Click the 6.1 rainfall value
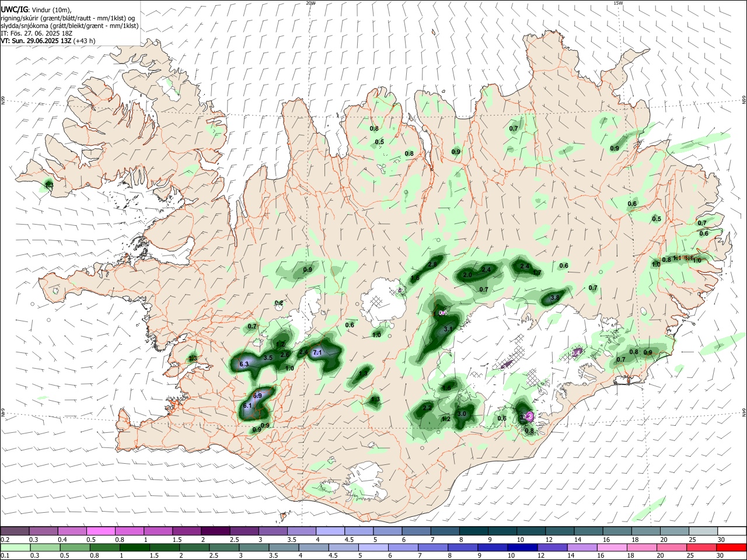The width and height of the screenshot is (747, 560). coord(247,405)
